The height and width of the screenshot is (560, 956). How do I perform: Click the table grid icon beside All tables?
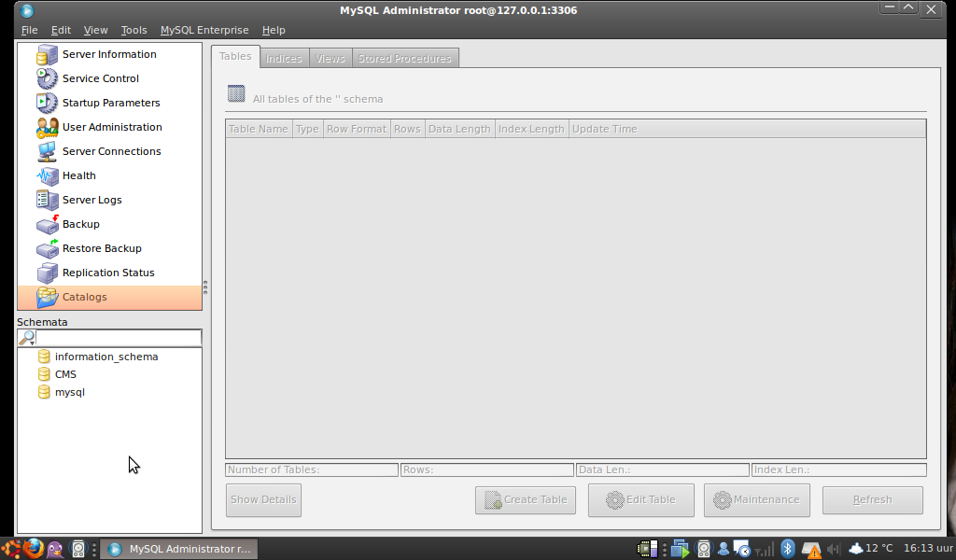(x=236, y=94)
